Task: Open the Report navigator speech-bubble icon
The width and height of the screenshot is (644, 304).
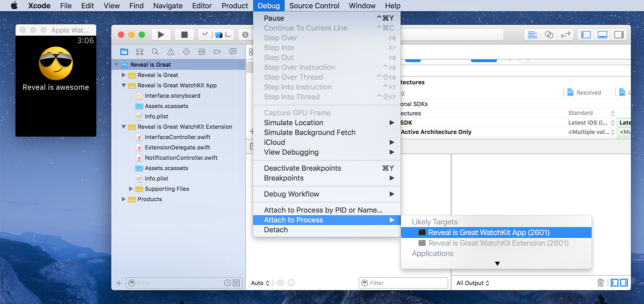Action: pos(233,52)
